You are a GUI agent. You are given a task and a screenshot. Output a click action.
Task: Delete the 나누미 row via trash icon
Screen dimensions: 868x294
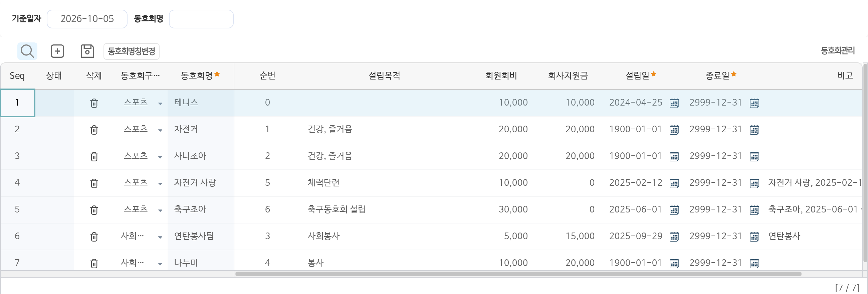(94, 263)
